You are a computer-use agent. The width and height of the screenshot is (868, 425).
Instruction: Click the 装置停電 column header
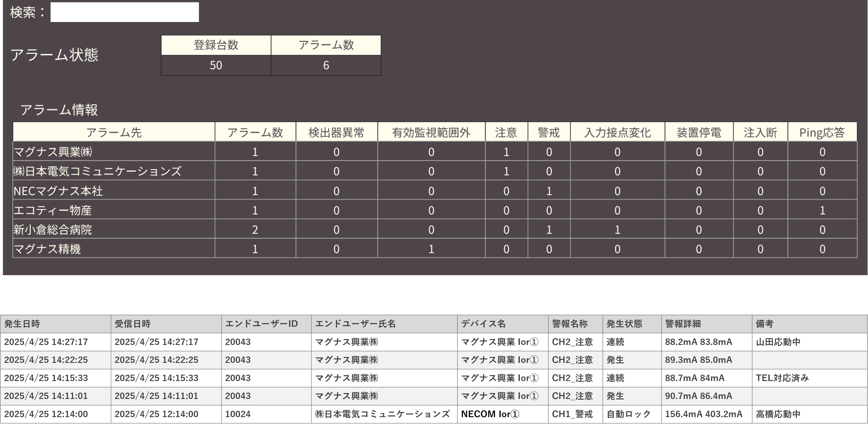click(x=699, y=132)
